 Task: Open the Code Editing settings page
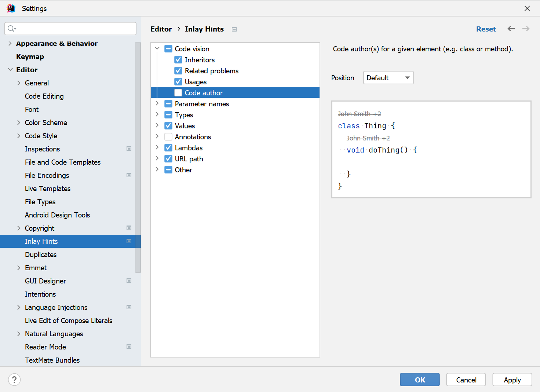click(44, 96)
